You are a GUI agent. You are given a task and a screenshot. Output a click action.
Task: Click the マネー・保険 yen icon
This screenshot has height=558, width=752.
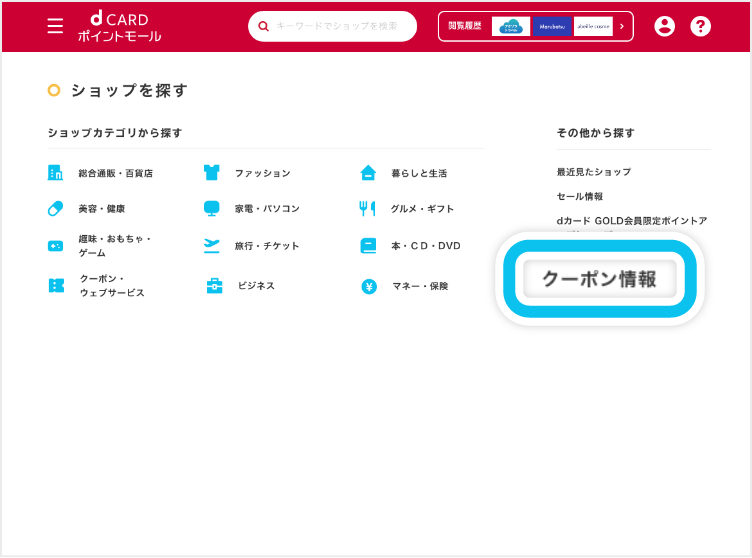click(368, 286)
